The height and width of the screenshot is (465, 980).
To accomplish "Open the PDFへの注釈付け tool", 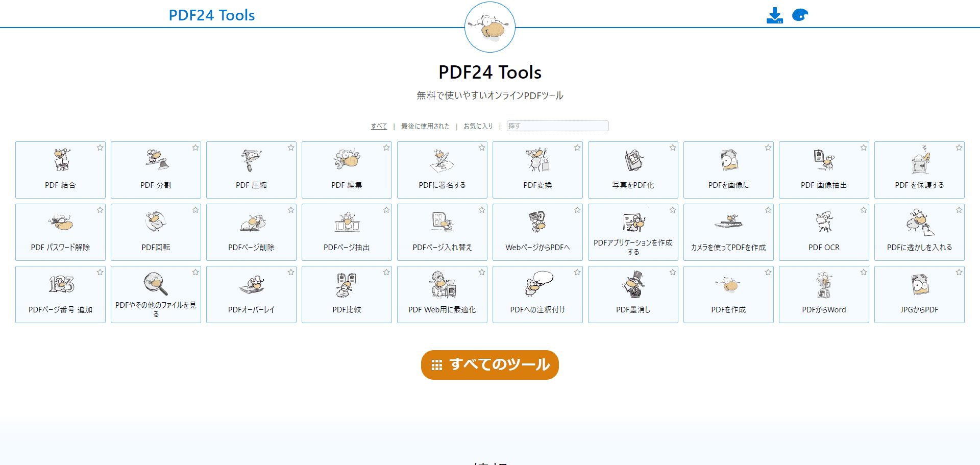I will (537, 295).
